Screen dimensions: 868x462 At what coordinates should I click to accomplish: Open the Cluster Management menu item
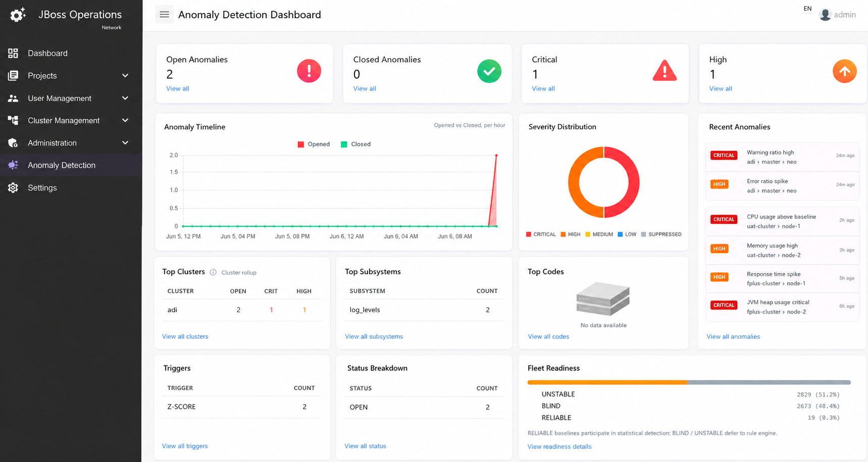tap(71, 120)
